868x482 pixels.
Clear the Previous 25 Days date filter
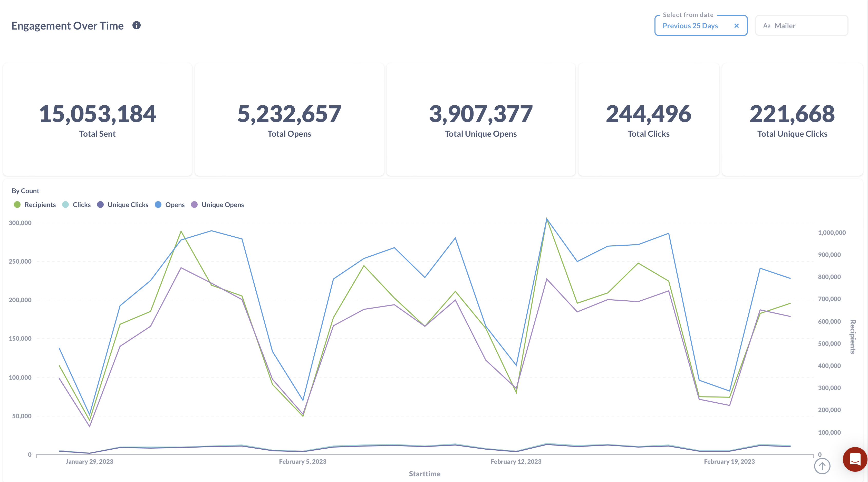(736, 26)
